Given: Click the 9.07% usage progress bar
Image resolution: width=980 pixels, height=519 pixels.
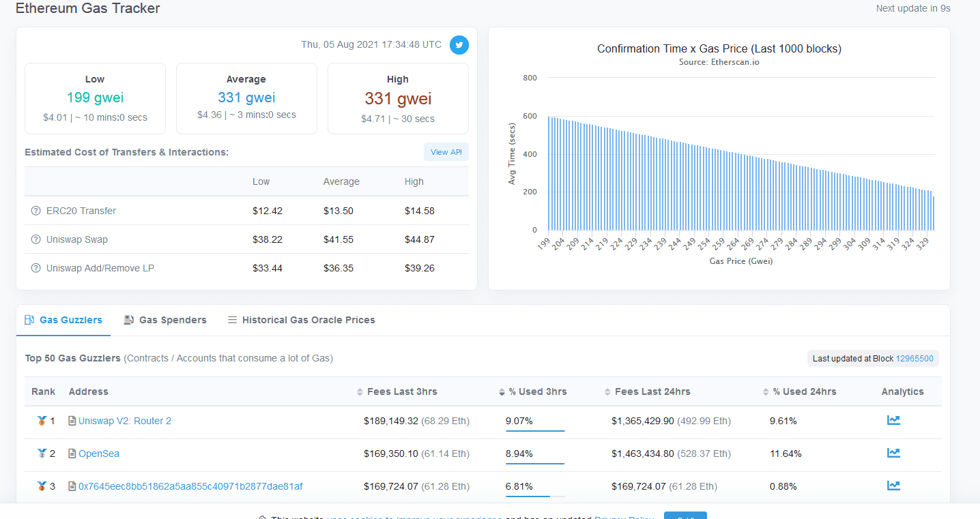Looking at the screenshot, I should point(535,431).
